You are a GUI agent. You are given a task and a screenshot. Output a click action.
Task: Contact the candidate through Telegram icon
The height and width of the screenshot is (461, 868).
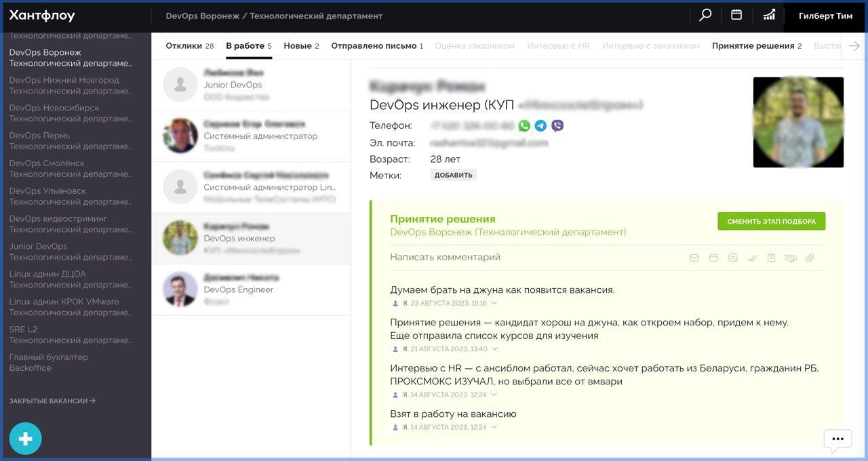(540, 125)
